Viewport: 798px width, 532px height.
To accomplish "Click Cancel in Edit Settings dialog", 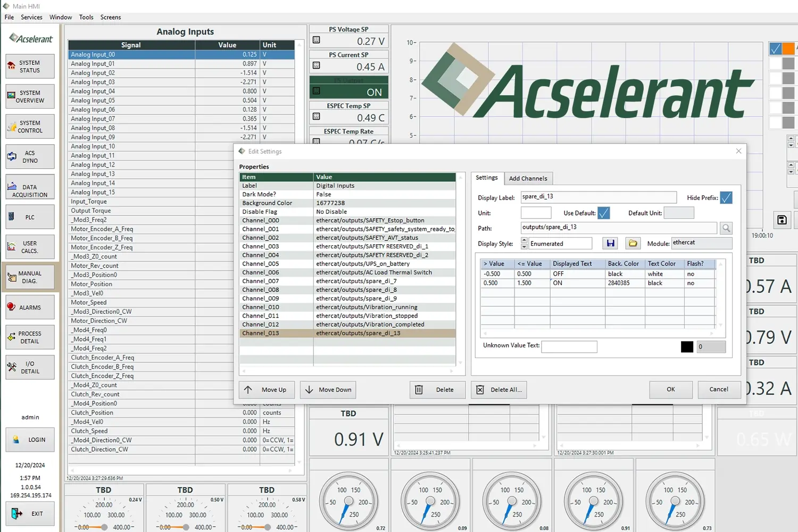I will point(719,389).
